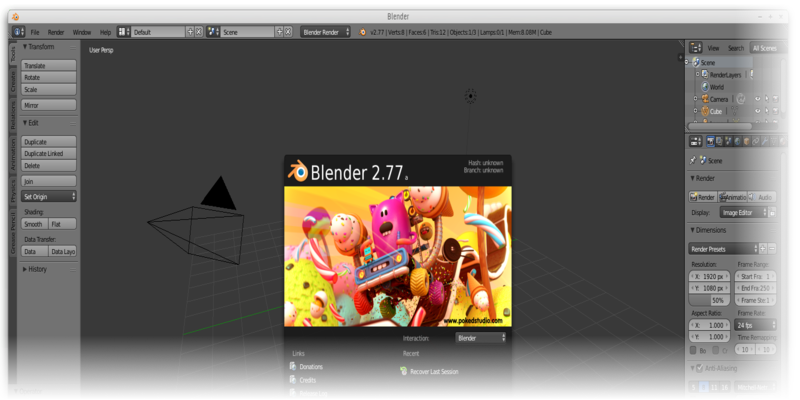
Task: Open the Render Presets dropdown
Action: click(x=723, y=249)
